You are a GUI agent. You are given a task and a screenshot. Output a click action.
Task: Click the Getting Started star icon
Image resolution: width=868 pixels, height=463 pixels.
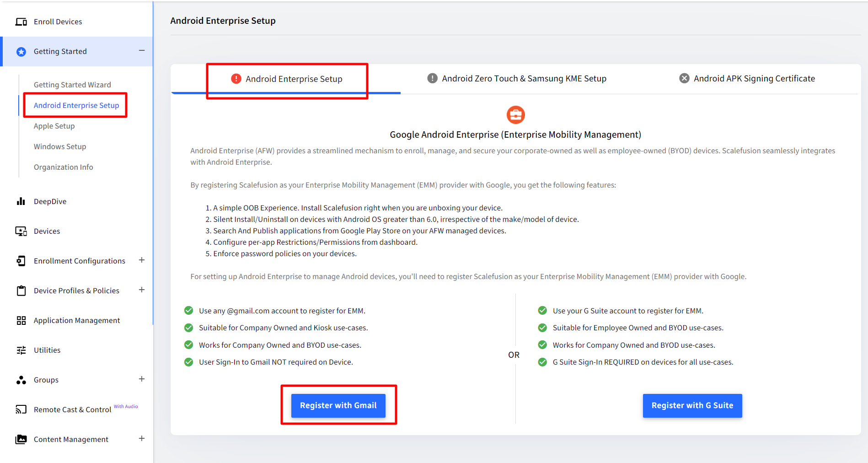coord(21,52)
